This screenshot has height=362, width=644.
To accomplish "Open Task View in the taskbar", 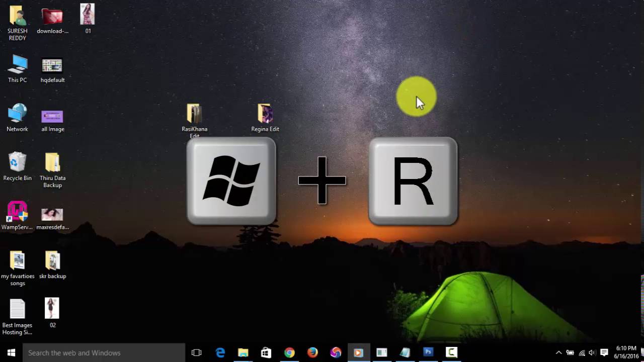I will (x=197, y=352).
